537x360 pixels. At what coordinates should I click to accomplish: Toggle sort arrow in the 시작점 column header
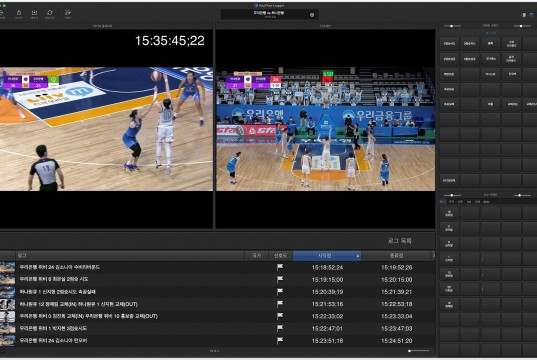(x=358, y=256)
